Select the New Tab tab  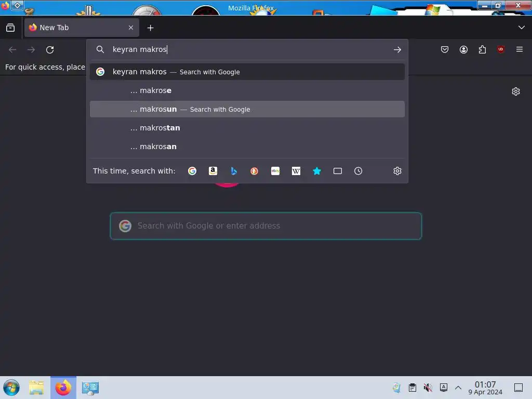click(x=82, y=28)
